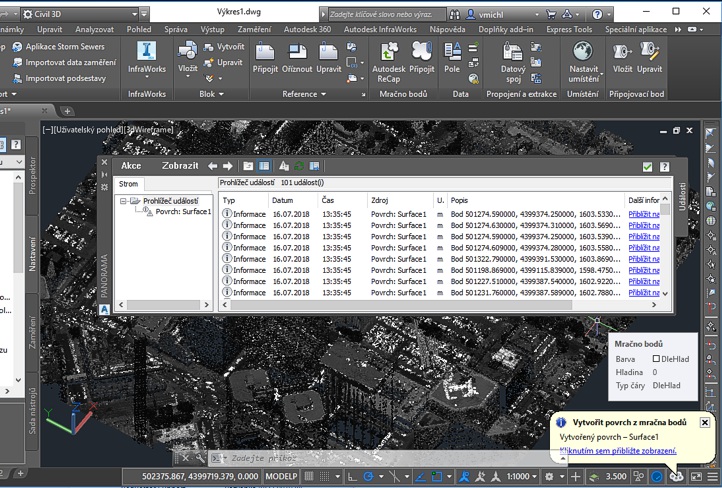Open the Akce menu in Panorama

(x=131, y=166)
